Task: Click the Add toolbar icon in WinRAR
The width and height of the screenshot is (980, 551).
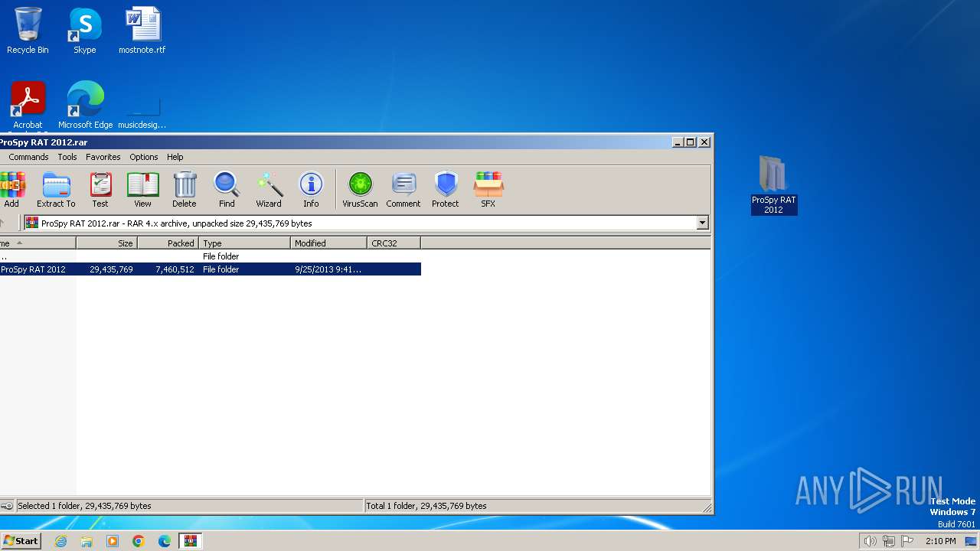Action: 11,190
